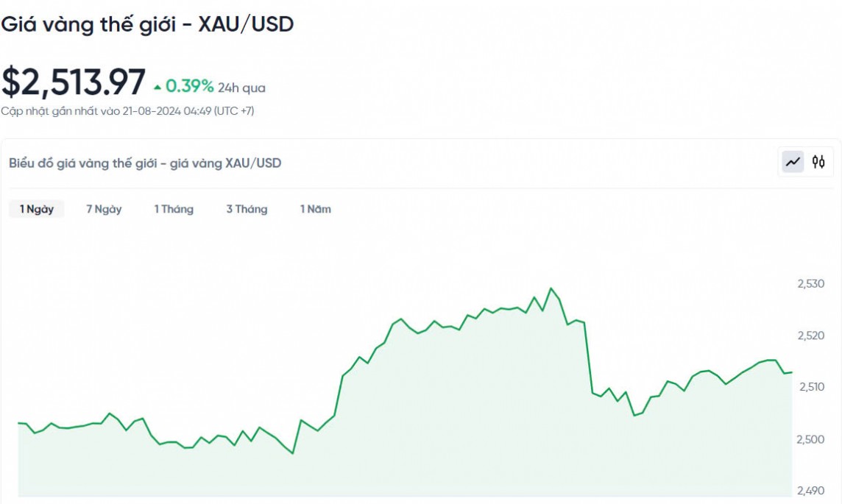
Task: Click the 2,530 y-axis label
Action: click(x=810, y=284)
